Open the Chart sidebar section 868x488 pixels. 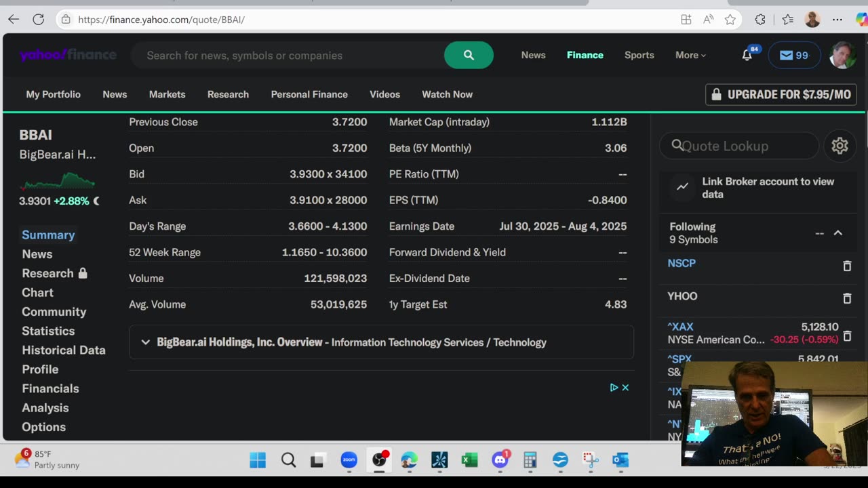pos(37,293)
